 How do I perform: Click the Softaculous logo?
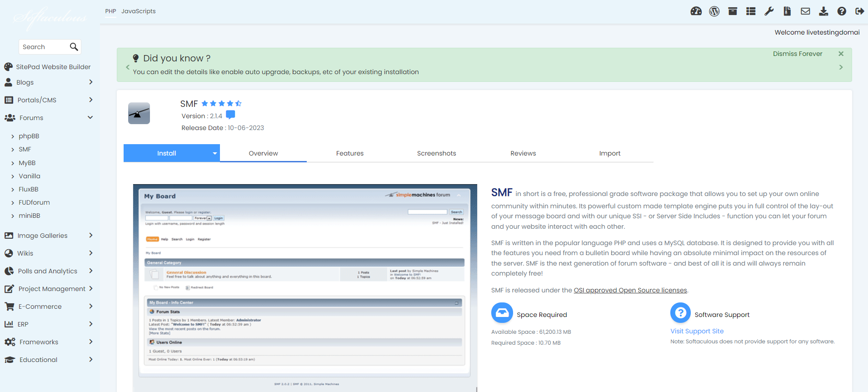click(50, 18)
